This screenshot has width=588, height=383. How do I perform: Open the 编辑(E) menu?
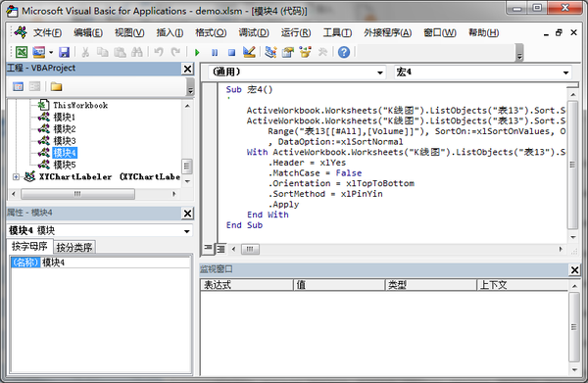(x=88, y=32)
